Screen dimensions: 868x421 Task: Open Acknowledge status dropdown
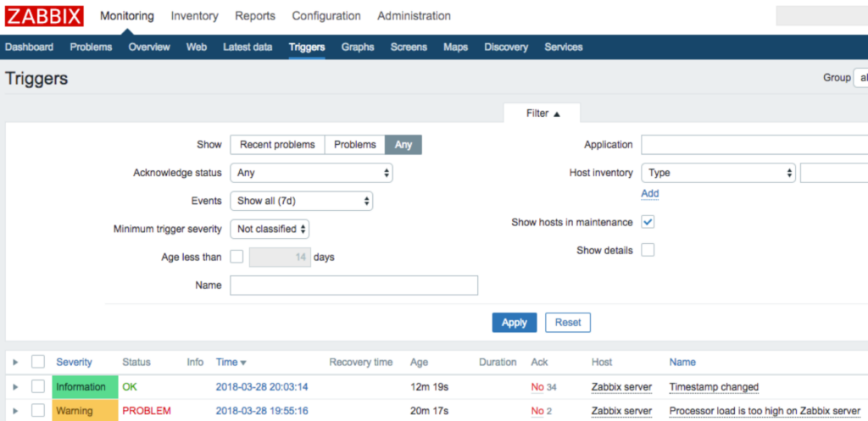312,173
